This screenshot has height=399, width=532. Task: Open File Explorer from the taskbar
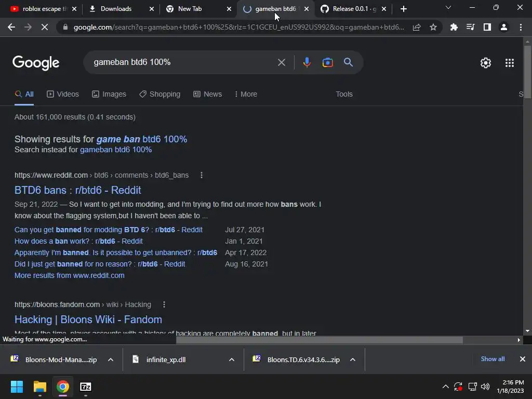39,387
